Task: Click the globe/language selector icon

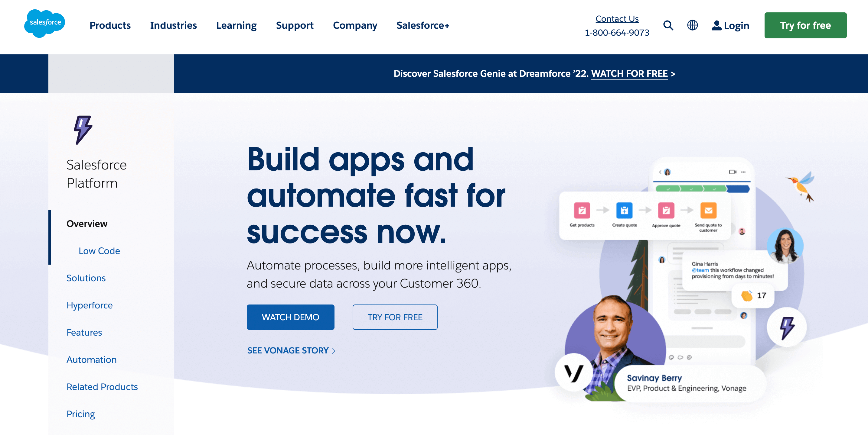Action: (x=693, y=25)
